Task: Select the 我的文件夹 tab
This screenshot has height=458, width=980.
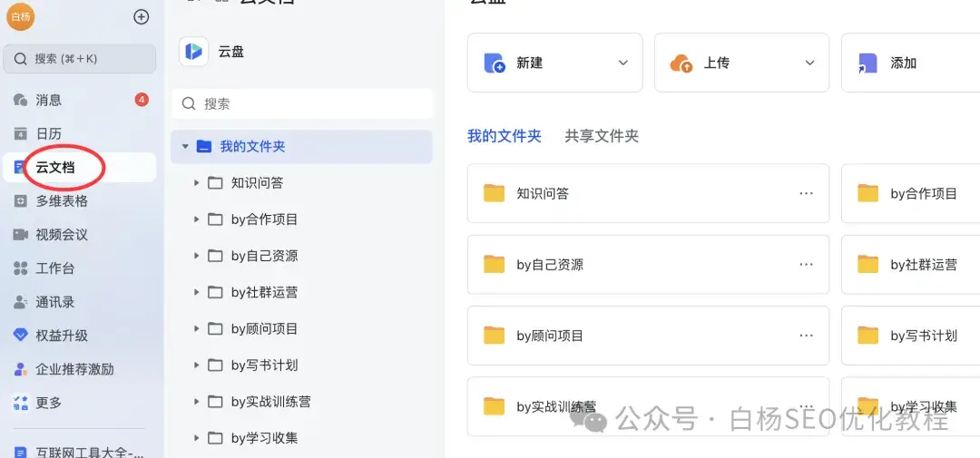Action: click(x=504, y=136)
